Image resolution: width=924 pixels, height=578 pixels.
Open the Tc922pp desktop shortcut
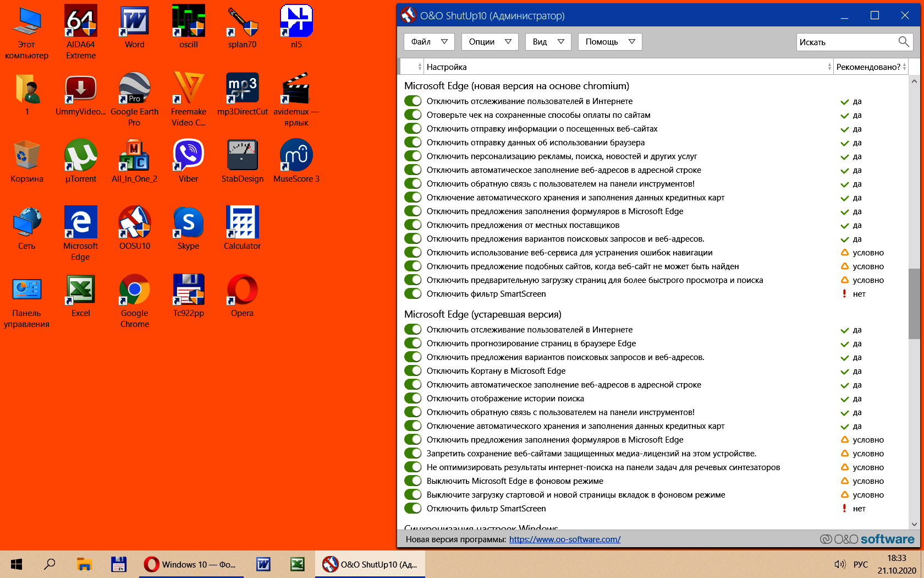coord(189,295)
